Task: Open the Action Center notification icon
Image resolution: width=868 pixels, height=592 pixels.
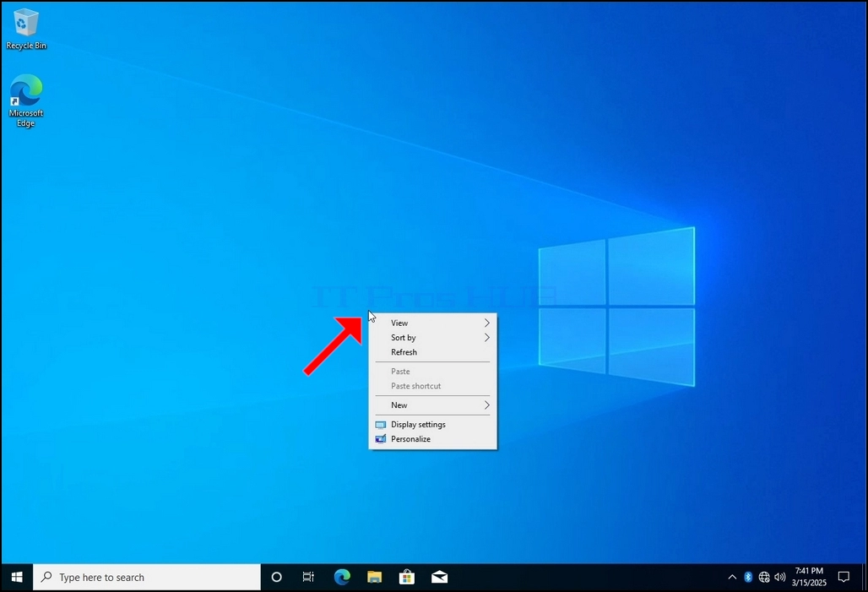Action: pos(844,577)
